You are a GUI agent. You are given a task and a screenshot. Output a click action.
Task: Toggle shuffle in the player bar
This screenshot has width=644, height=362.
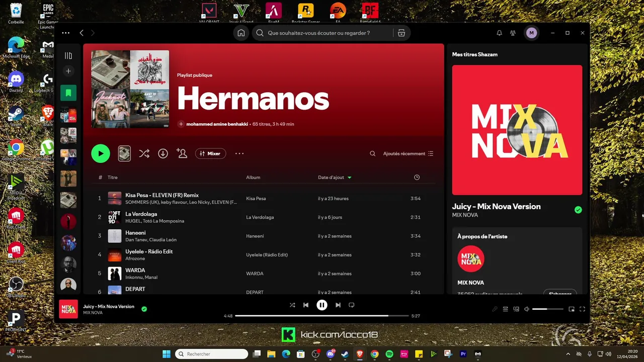pos(292,305)
